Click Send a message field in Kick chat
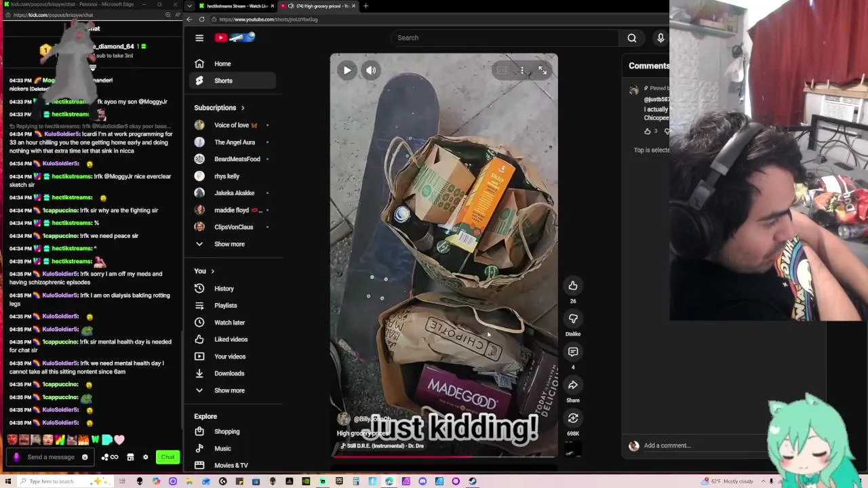The image size is (868, 488). coord(51,457)
